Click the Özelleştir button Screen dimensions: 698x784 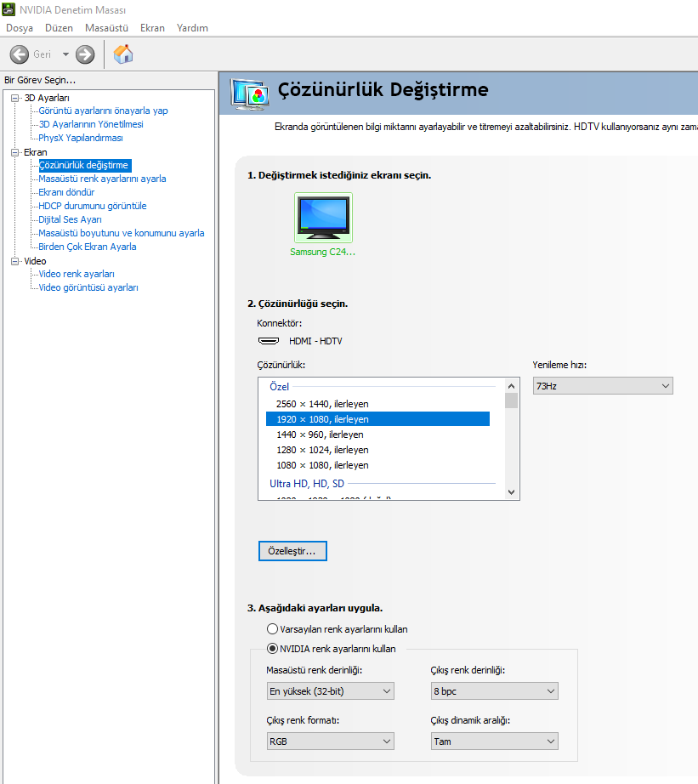[x=292, y=551]
